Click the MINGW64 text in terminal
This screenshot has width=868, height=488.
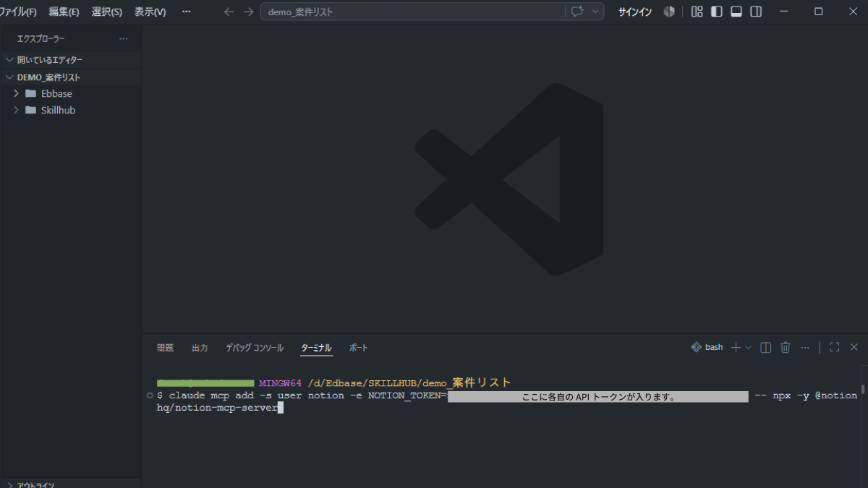click(x=280, y=382)
